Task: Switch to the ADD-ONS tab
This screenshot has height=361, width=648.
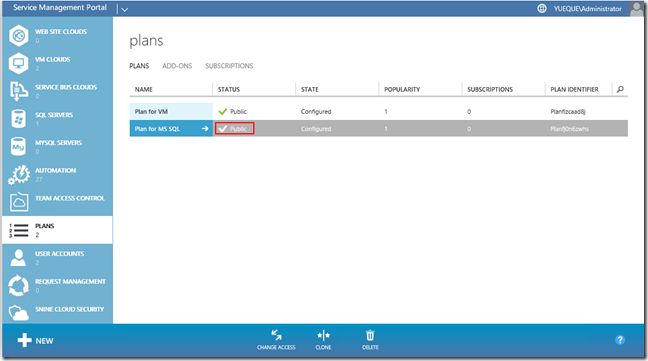Action: (x=177, y=66)
